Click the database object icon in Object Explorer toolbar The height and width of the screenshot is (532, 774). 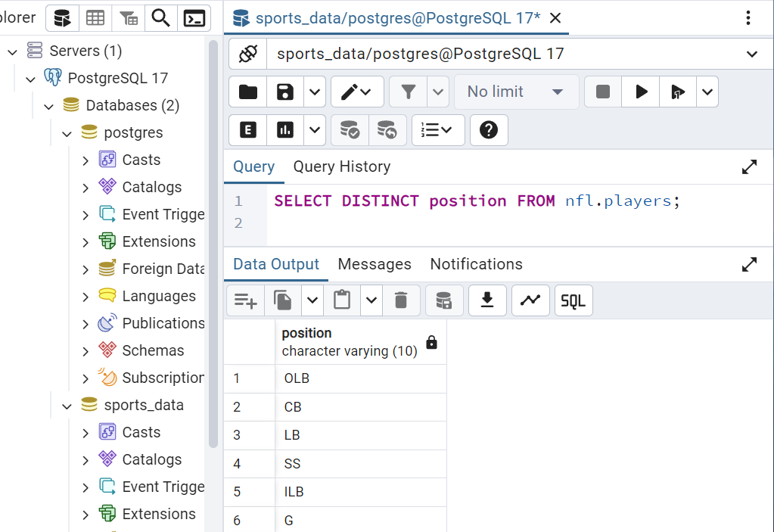(62, 18)
